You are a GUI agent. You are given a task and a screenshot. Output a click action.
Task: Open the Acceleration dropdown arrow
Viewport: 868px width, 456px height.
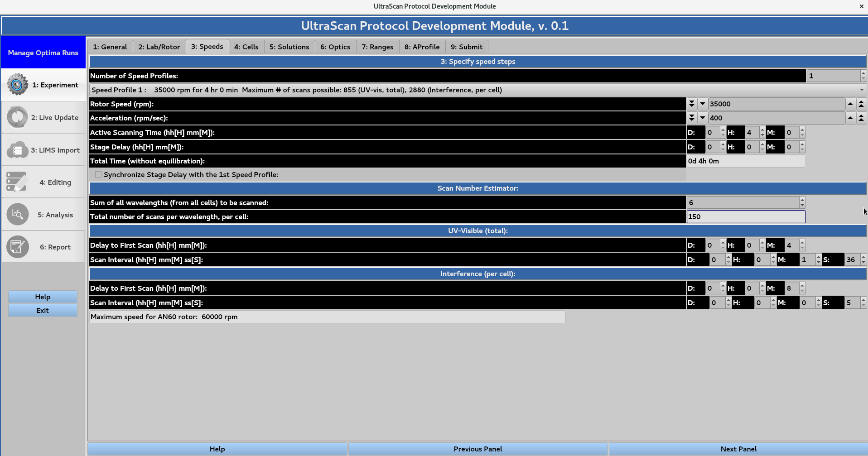click(703, 118)
